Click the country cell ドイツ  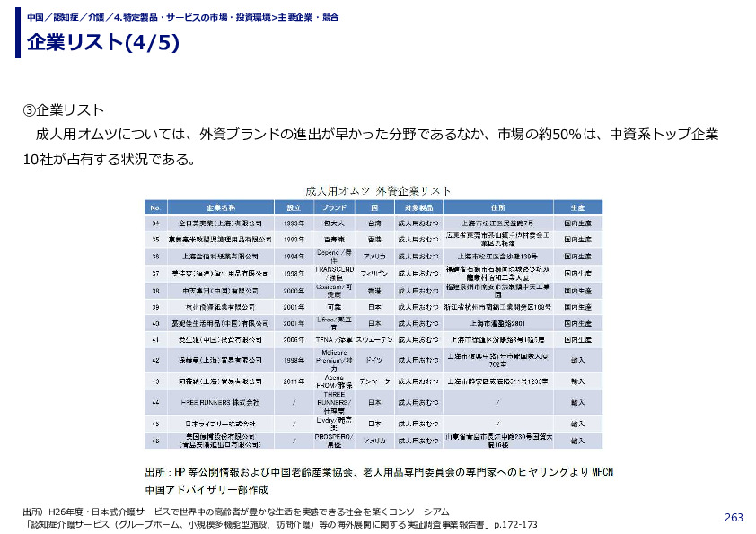point(374,360)
